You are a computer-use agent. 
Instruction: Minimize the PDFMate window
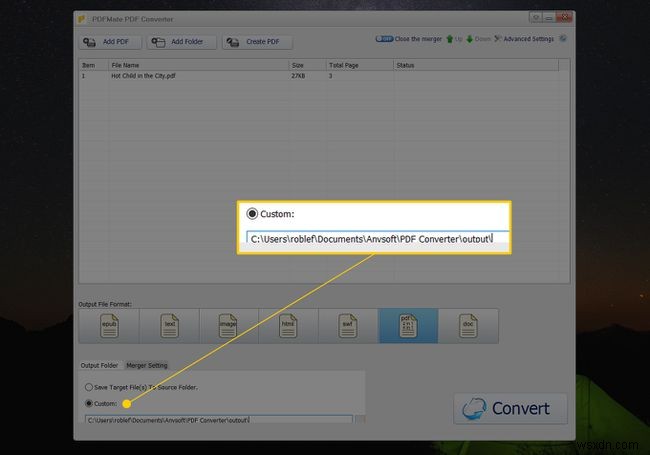(548, 17)
